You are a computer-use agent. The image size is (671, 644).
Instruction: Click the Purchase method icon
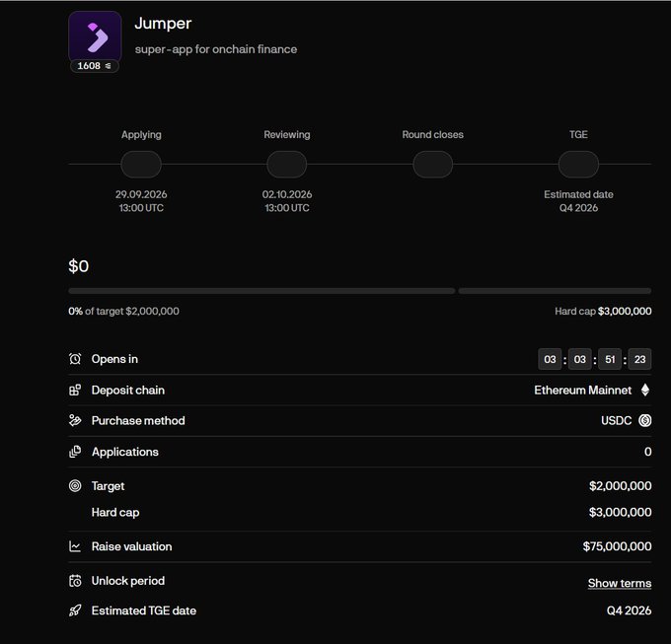pos(75,421)
